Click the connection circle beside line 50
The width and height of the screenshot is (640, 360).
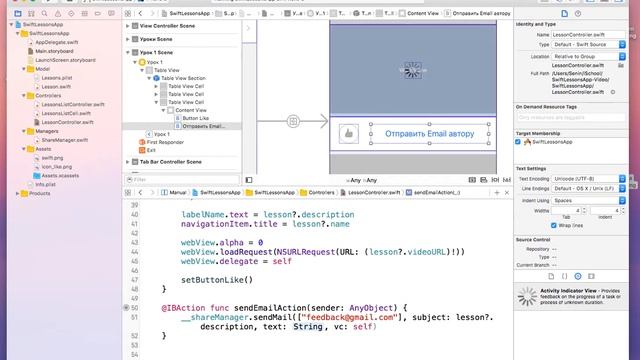(x=126, y=307)
